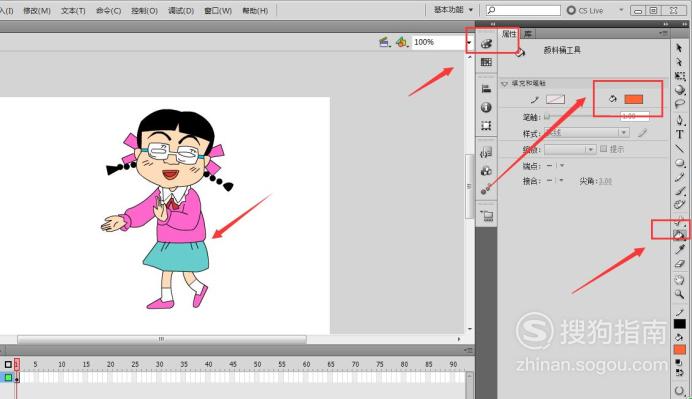
Task: Toggle the 提示 hinting checkbox
Action: point(603,149)
